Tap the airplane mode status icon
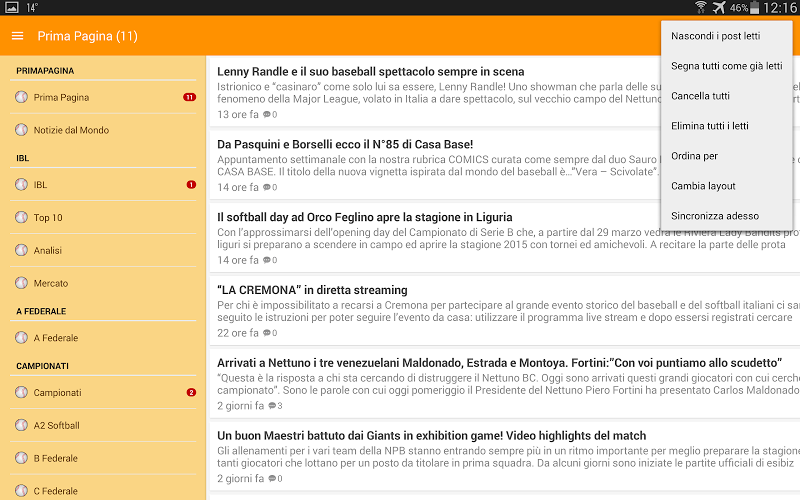 coord(719,7)
